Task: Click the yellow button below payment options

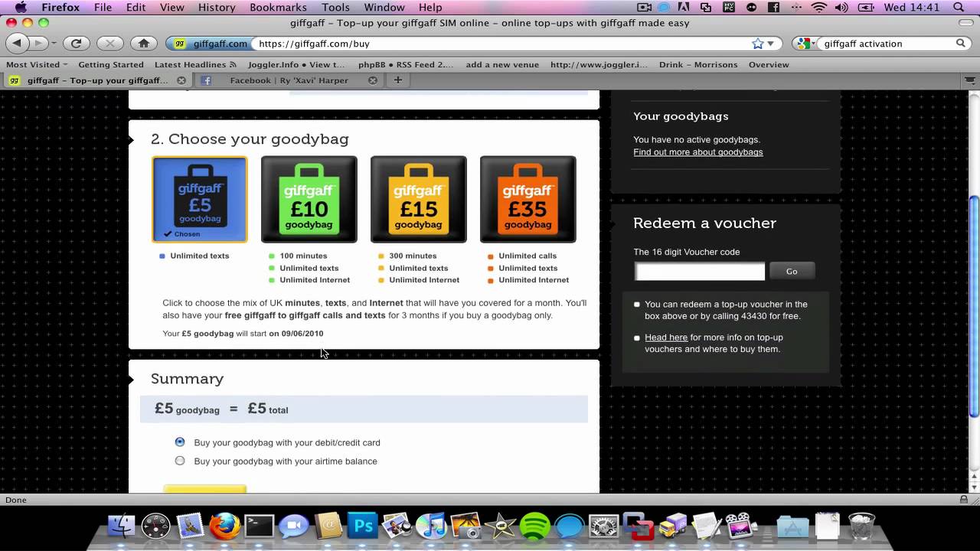Action: pos(205,489)
